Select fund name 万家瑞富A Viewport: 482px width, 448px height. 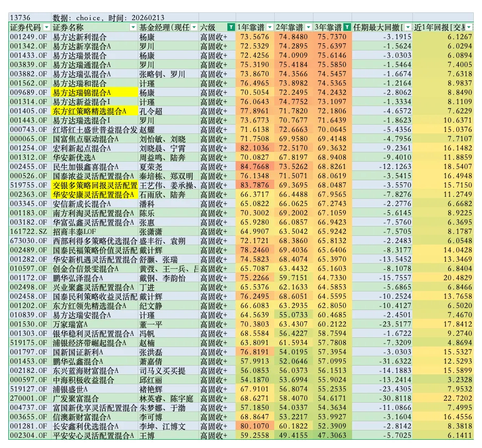[94, 324]
